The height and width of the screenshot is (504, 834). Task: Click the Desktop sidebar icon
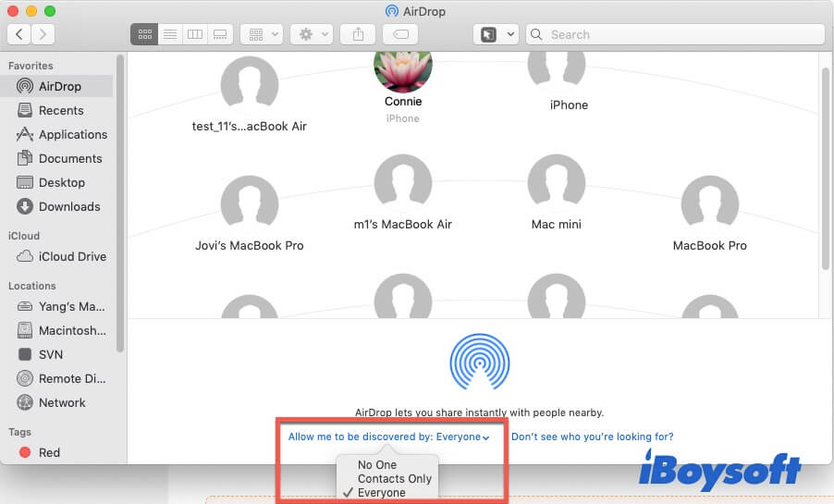coord(24,182)
